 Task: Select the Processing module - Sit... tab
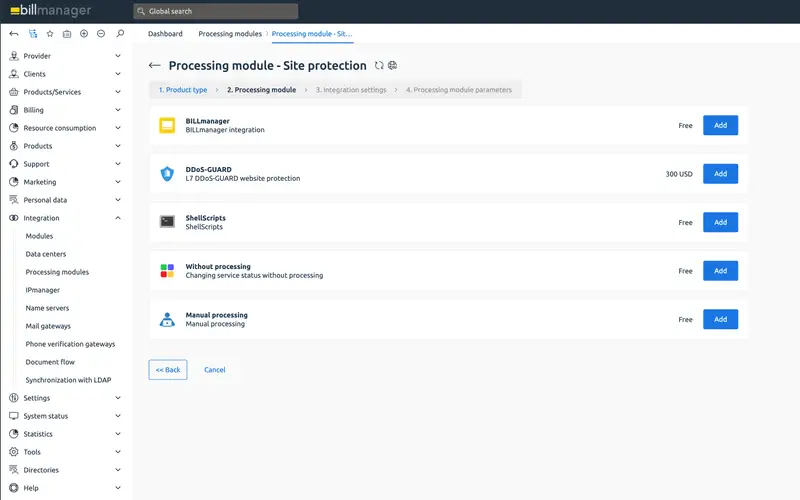point(312,34)
